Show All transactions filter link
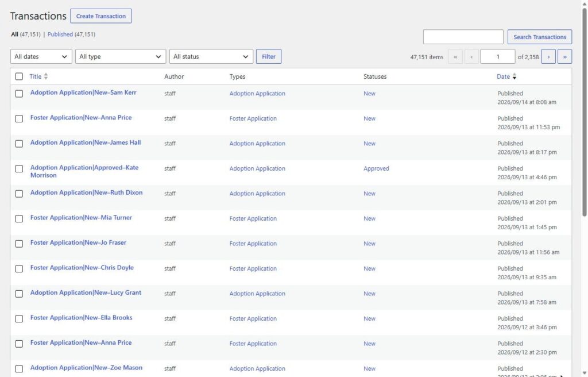Screen dimensions: 588x377 14,34
